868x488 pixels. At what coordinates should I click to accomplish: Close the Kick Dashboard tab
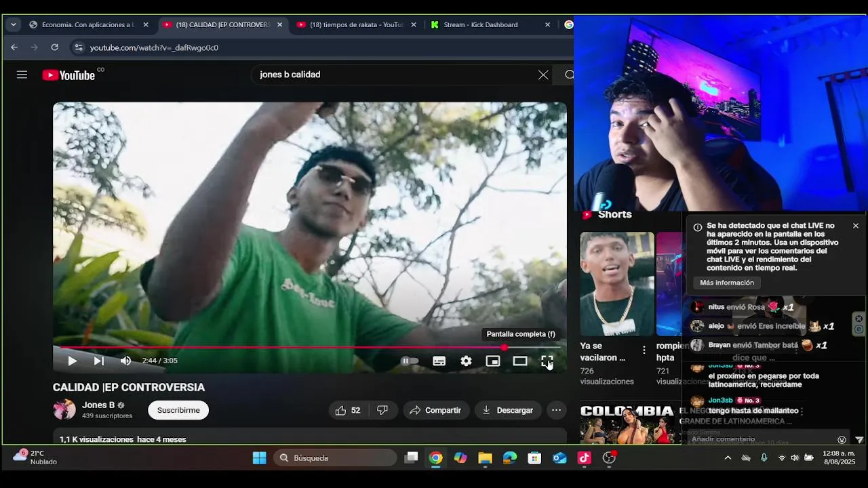click(547, 24)
